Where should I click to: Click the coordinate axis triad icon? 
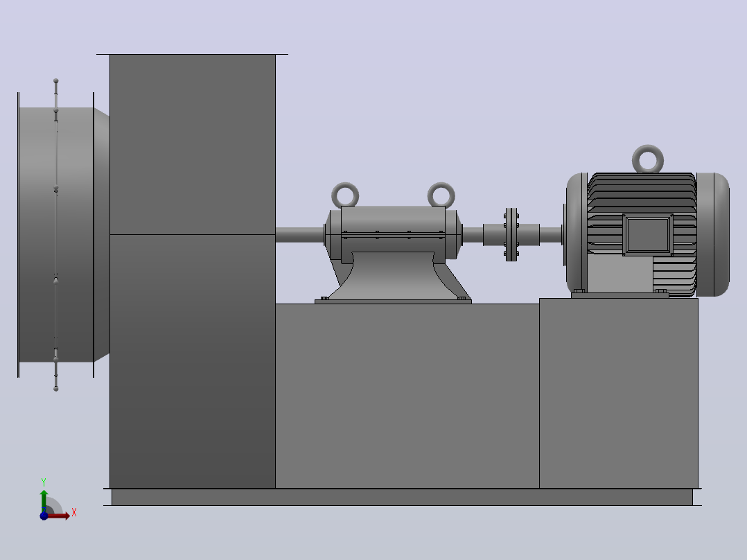pos(57,500)
